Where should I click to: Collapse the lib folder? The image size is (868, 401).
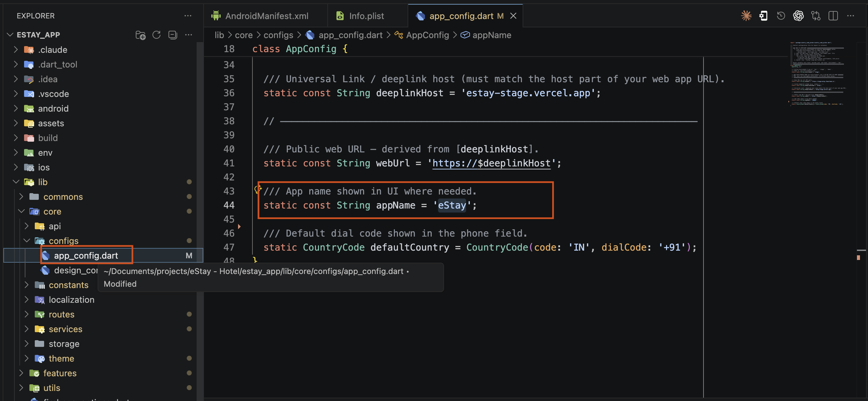(x=15, y=182)
